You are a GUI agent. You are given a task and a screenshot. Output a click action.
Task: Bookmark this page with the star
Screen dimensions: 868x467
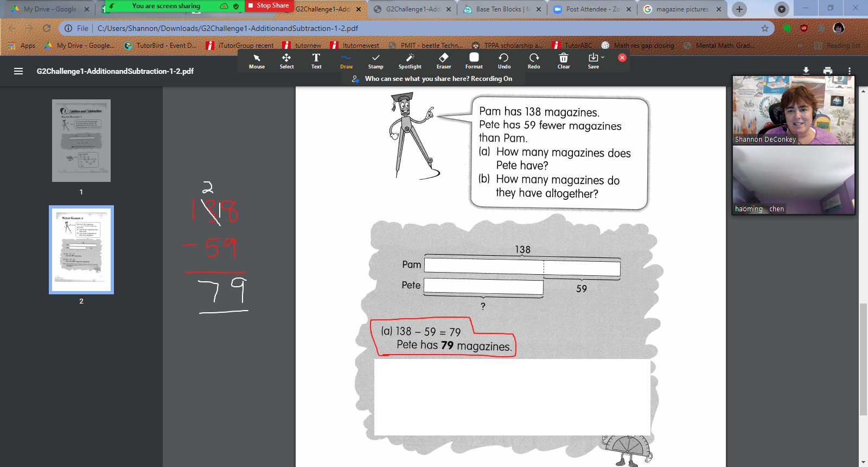[x=765, y=28]
